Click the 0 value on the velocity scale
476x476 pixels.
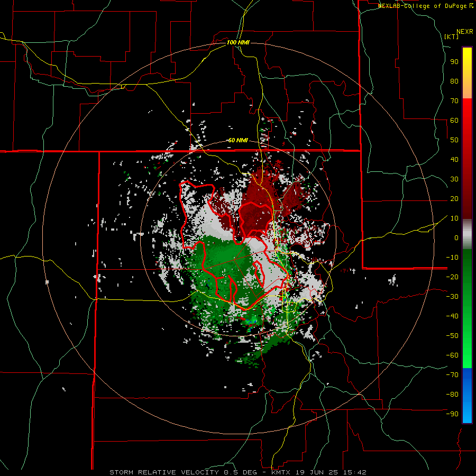pyautogui.click(x=456, y=238)
